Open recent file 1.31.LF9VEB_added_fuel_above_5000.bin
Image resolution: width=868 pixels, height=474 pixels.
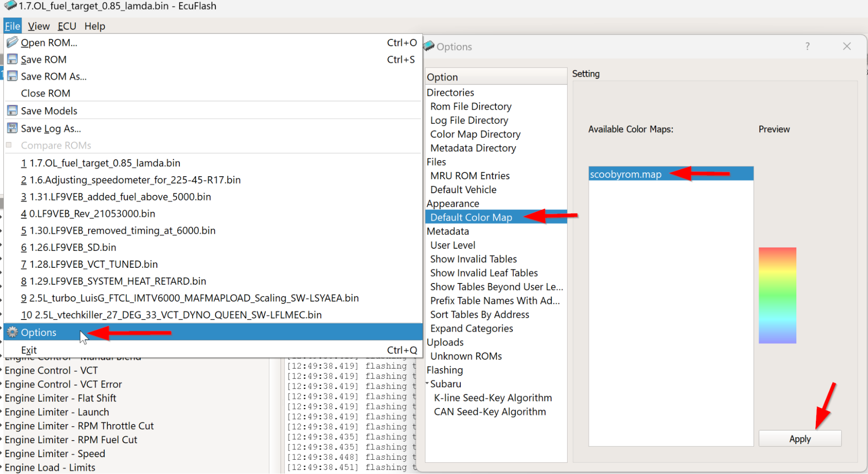[x=213, y=197]
